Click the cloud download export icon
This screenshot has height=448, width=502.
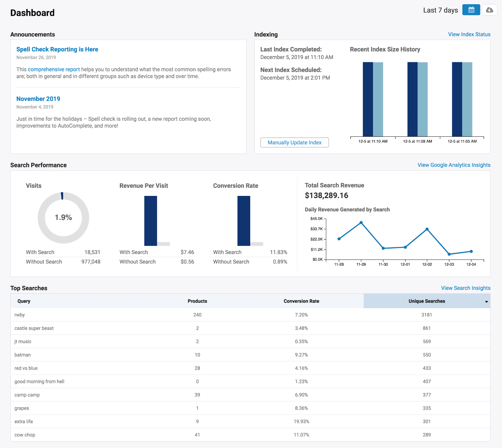[x=489, y=10]
